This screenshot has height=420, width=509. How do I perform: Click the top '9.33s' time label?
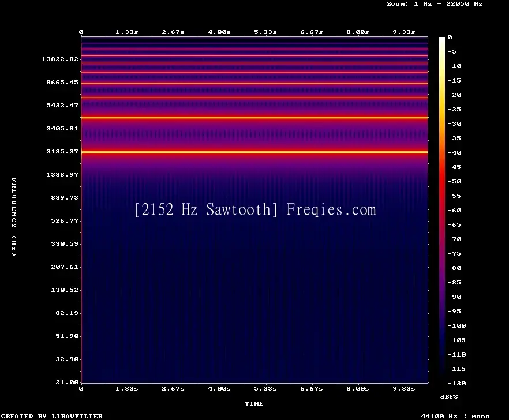click(x=404, y=32)
